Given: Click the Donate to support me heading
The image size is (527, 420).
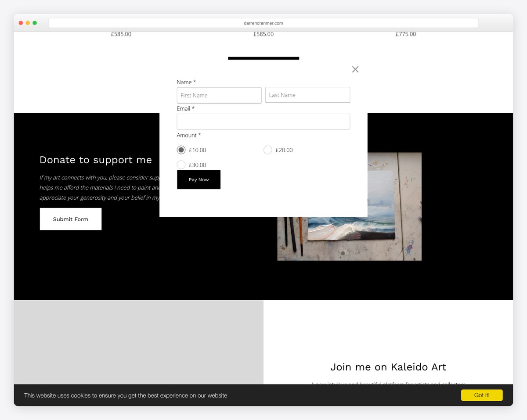Looking at the screenshot, I should point(96,160).
